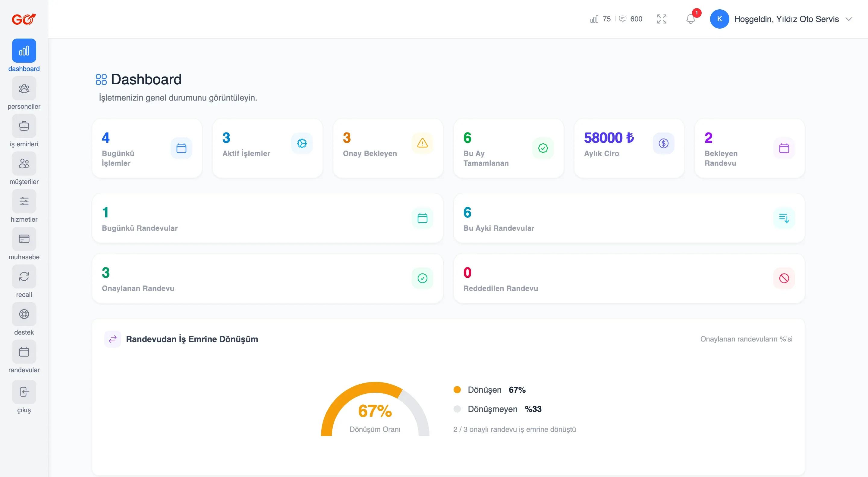Open muhasebe card icon
The height and width of the screenshot is (477, 868).
[24, 239]
